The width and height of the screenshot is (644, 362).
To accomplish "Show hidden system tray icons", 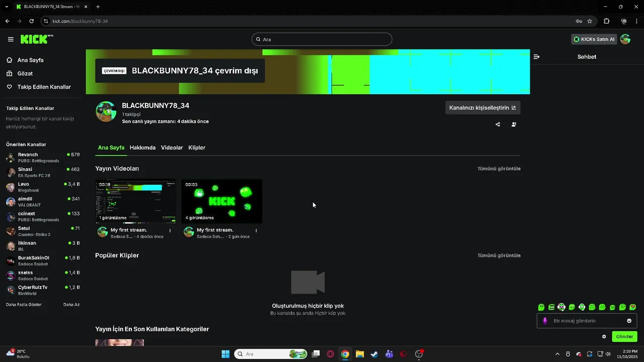I will point(557,354).
